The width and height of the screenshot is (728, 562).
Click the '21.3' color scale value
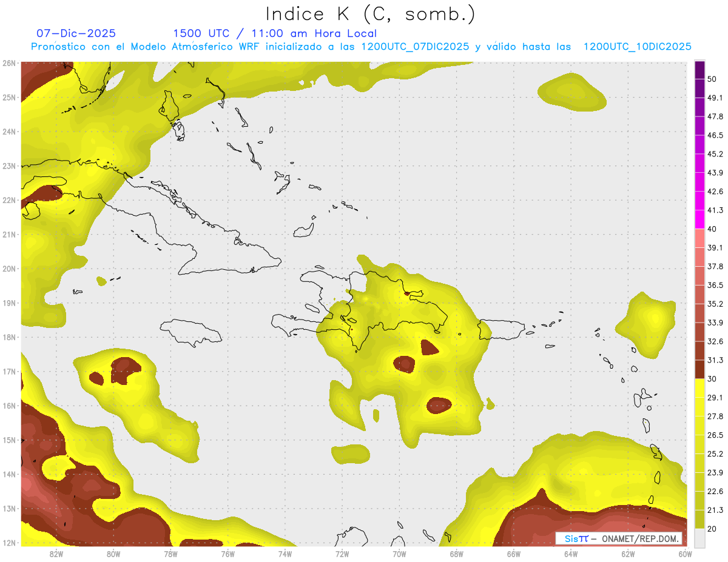coord(715,510)
